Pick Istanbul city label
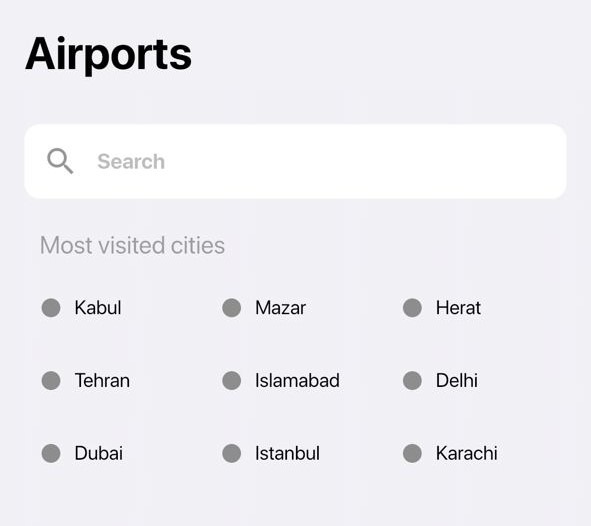Image resolution: width=591 pixels, height=526 pixels. (288, 453)
